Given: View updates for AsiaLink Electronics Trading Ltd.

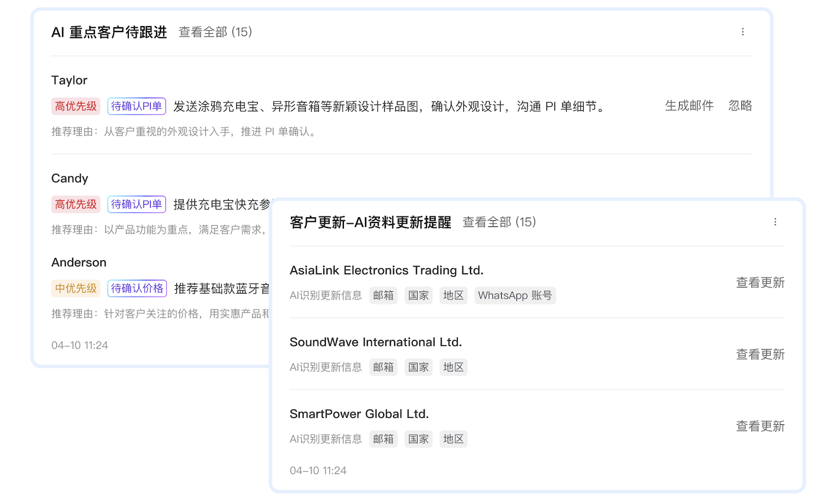Looking at the screenshot, I should point(760,283).
